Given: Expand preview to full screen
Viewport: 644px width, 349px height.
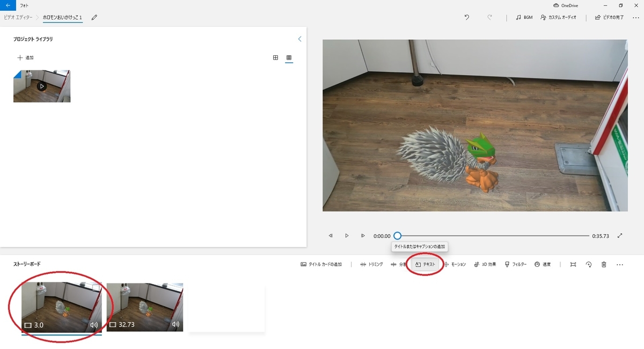Looking at the screenshot, I should click(x=620, y=236).
